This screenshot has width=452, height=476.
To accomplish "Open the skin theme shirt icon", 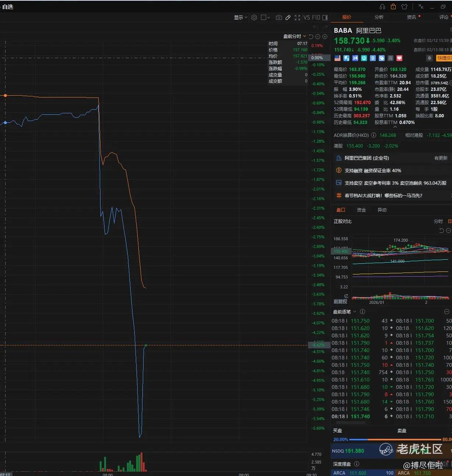I will [404, 7].
